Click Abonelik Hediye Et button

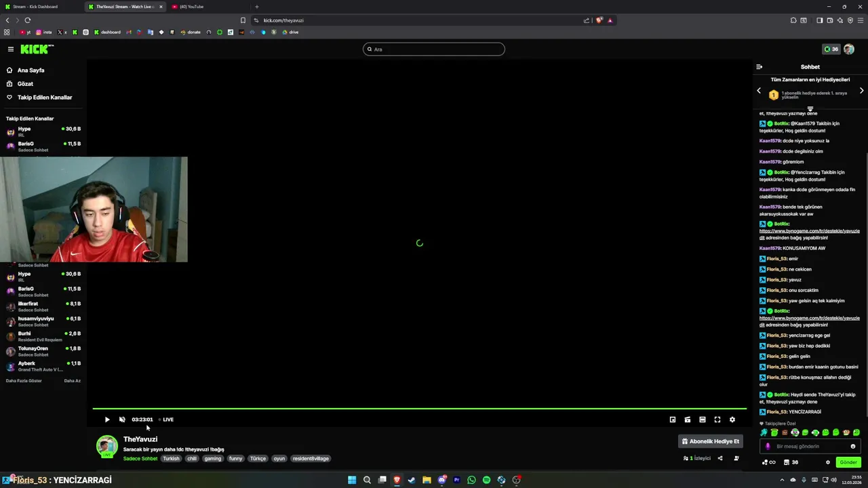pyautogui.click(x=711, y=441)
